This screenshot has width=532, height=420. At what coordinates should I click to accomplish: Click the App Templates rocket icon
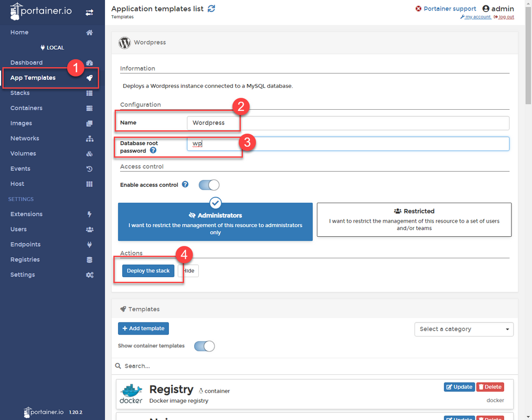[89, 78]
